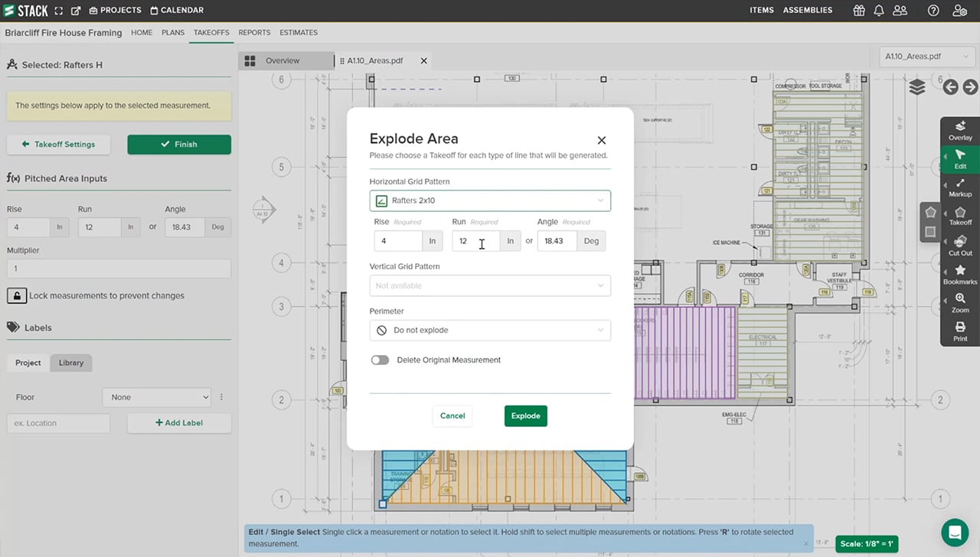
Task: Open the external link icon in the top bar
Action: pyautogui.click(x=76, y=11)
